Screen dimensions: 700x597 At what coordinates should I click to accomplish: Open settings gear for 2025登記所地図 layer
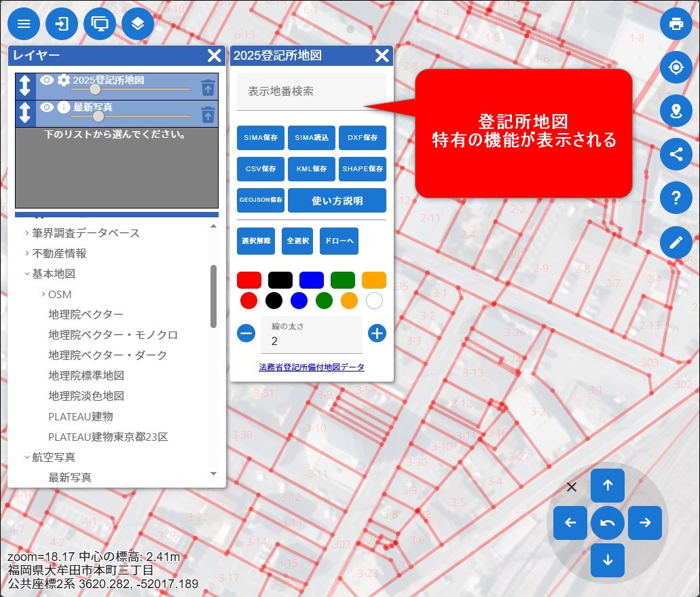(x=63, y=80)
